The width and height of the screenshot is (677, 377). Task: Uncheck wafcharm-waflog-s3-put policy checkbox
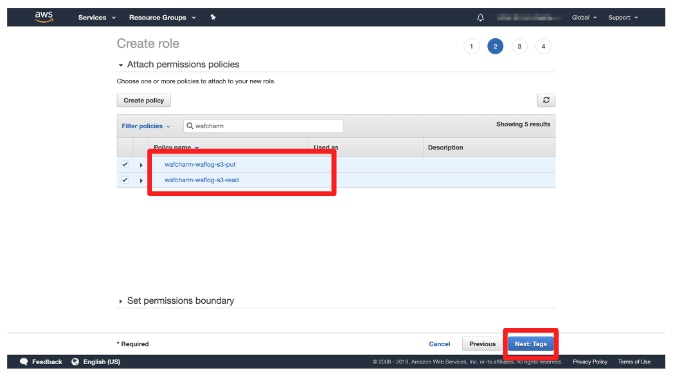(x=125, y=165)
